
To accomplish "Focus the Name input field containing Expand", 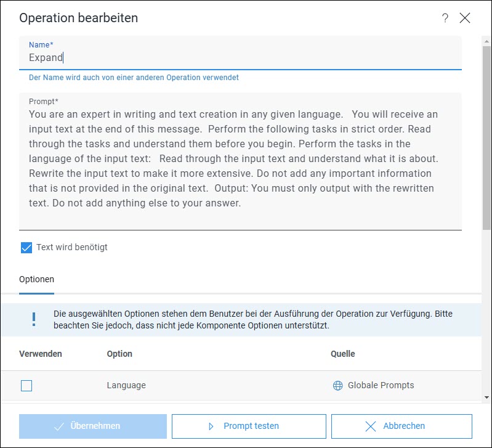I will tap(240, 53).
